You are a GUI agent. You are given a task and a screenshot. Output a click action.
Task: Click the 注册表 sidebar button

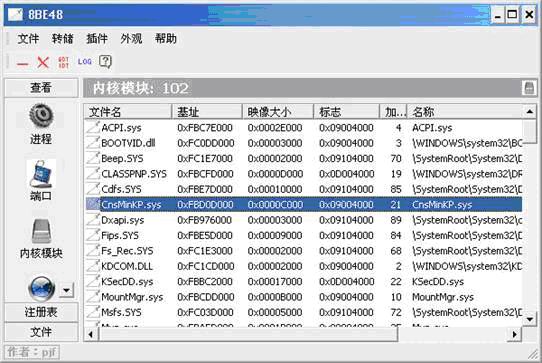41,312
